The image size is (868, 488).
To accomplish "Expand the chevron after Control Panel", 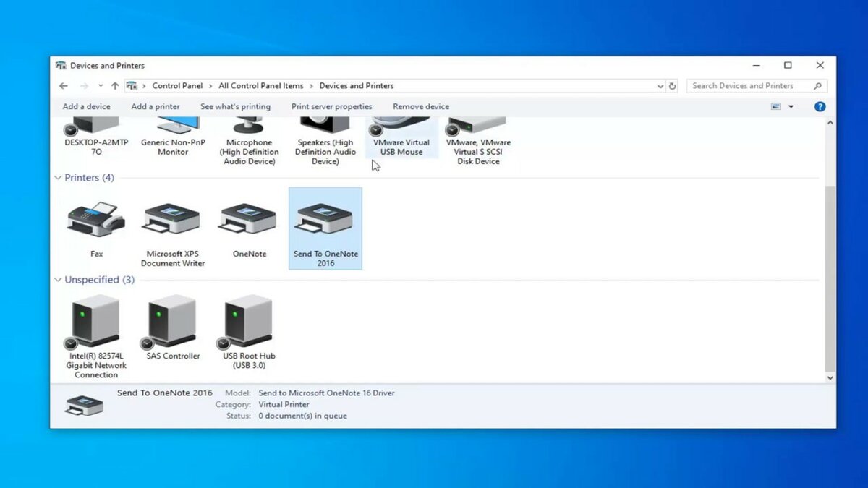I will (x=211, y=85).
